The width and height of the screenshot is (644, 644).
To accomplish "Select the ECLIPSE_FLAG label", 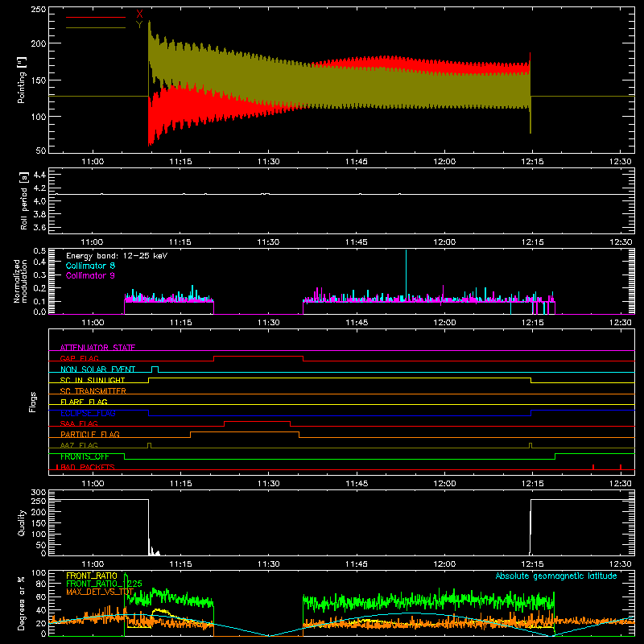I will 88,413.
